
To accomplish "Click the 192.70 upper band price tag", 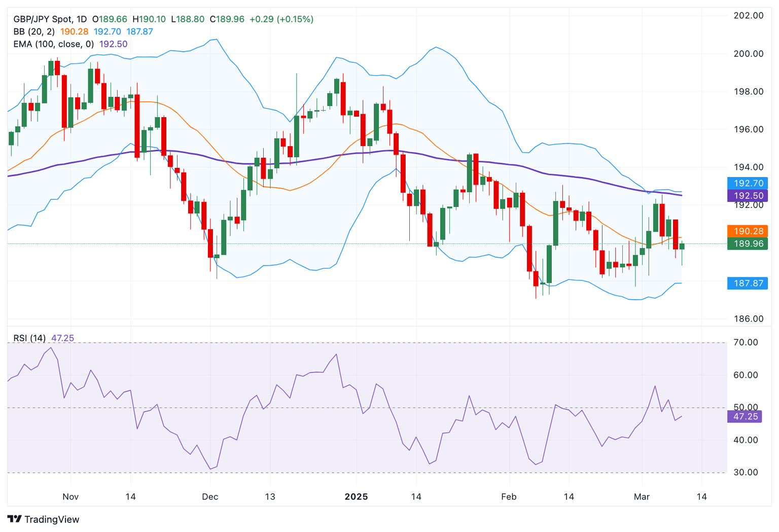I will tap(748, 184).
